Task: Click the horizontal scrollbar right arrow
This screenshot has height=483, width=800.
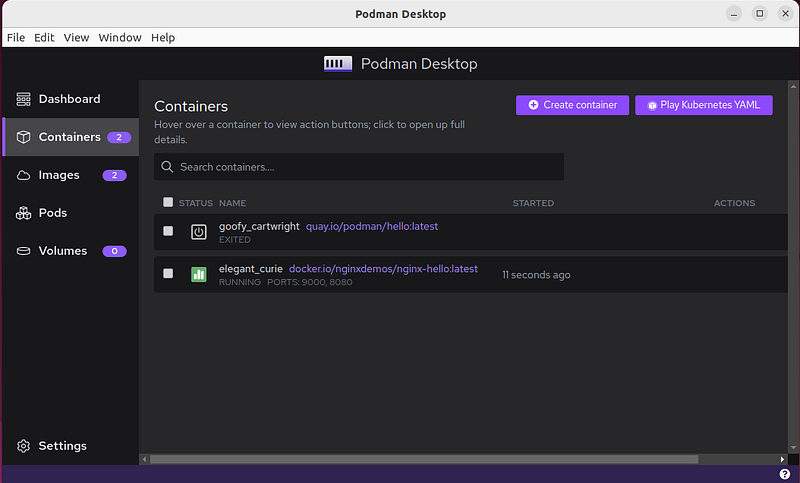Action: [782, 460]
